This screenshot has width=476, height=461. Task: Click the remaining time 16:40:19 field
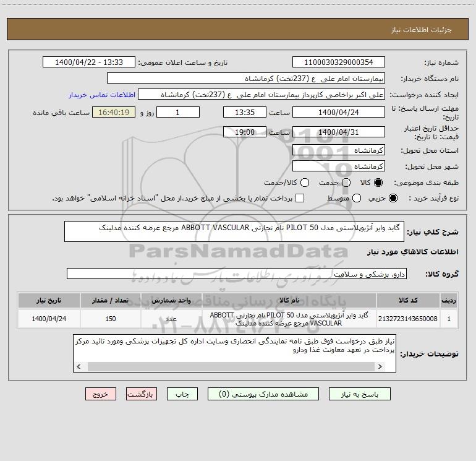click(114, 113)
